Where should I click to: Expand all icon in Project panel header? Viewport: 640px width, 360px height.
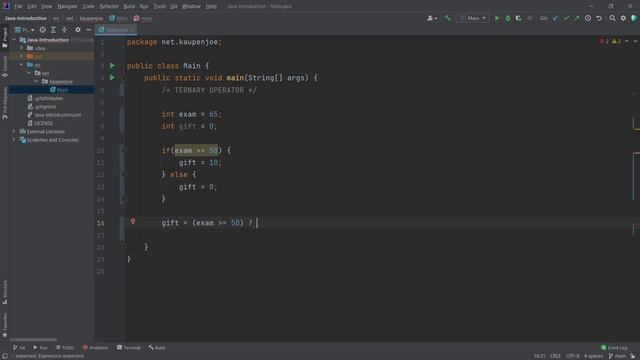(x=53, y=30)
